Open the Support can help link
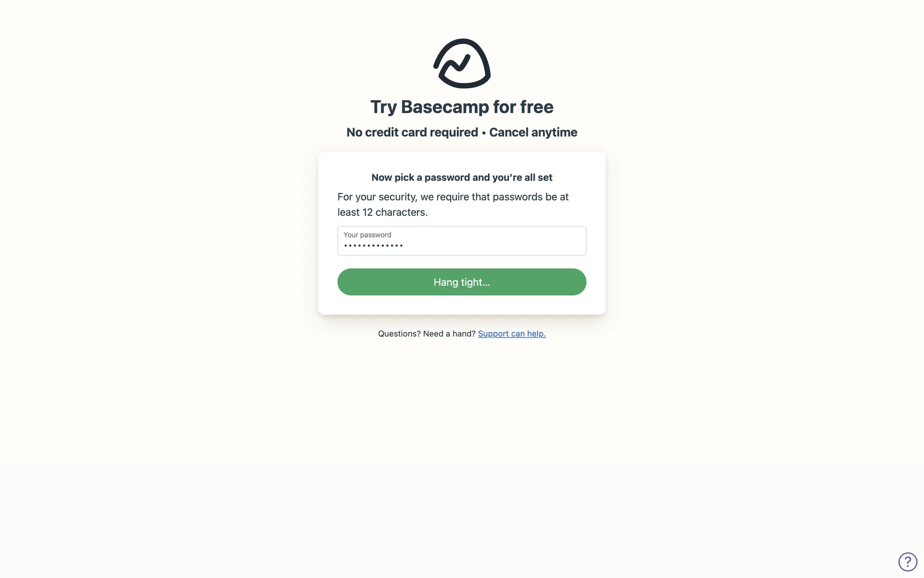This screenshot has width=924, height=578. (x=512, y=334)
